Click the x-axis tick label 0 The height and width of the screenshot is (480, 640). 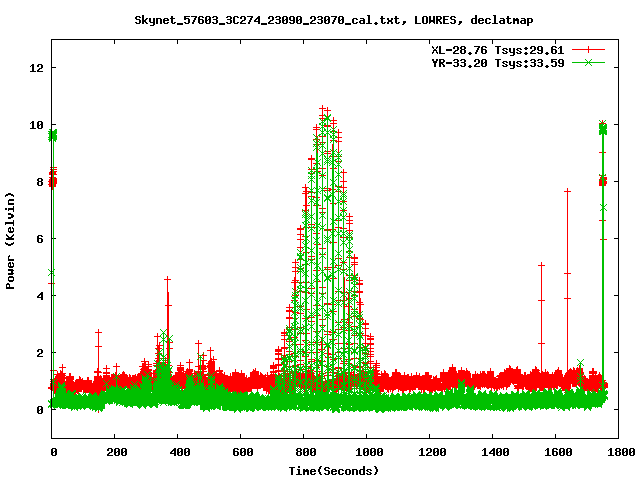pyautogui.click(x=54, y=452)
